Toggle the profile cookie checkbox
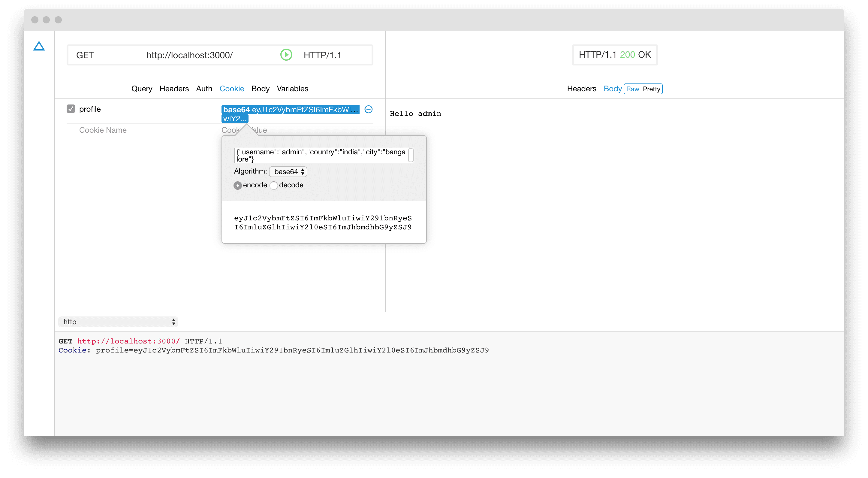The height and width of the screenshot is (478, 868). [71, 109]
